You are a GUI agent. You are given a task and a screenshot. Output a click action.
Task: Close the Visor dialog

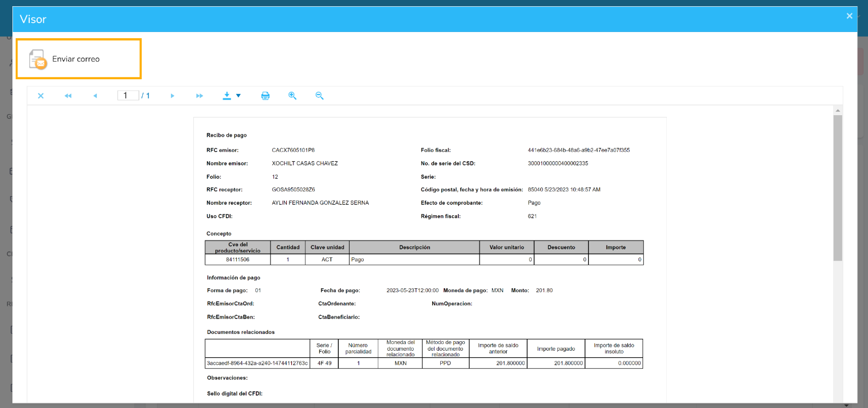pyautogui.click(x=849, y=16)
